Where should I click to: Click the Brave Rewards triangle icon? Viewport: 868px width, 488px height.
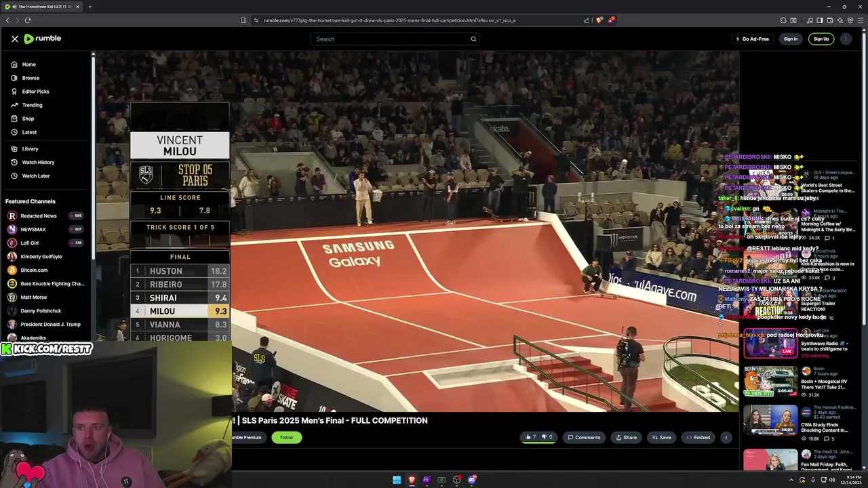point(610,20)
